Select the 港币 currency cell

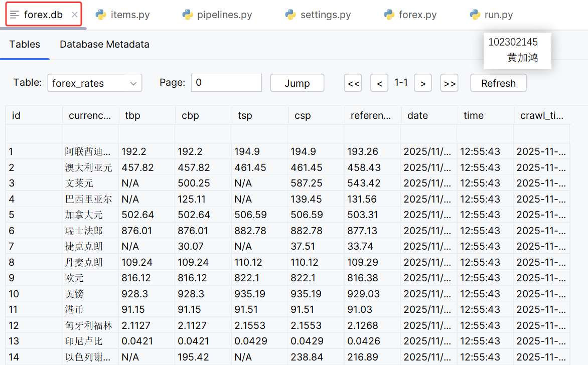pos(90,309)
